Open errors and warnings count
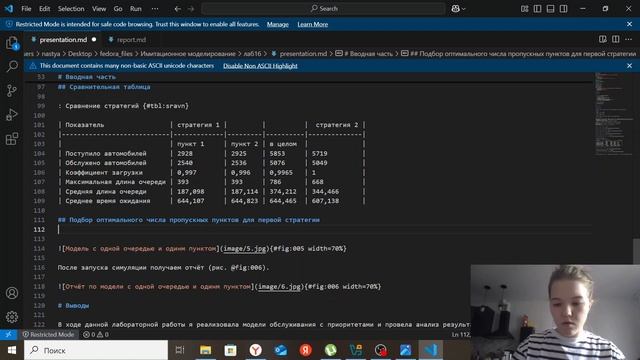The height and width of the screenshot is (360, 640). (x=96, y=334)
